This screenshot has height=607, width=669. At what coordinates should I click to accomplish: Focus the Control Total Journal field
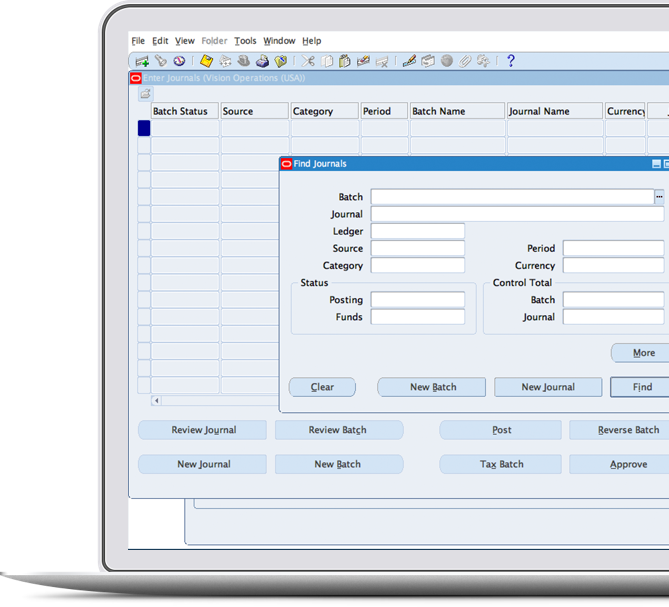click(x=614, y=317)
